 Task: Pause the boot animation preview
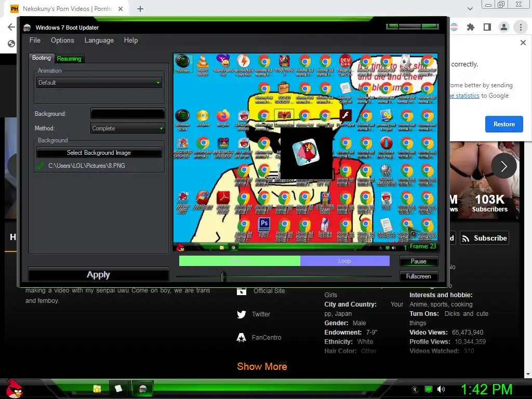(x=419, y=261)
